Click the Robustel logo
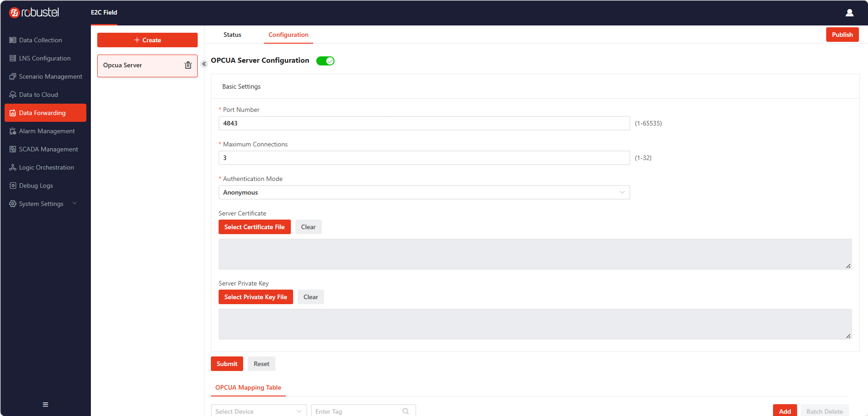 pyautogui.click(x=34, y=12)
